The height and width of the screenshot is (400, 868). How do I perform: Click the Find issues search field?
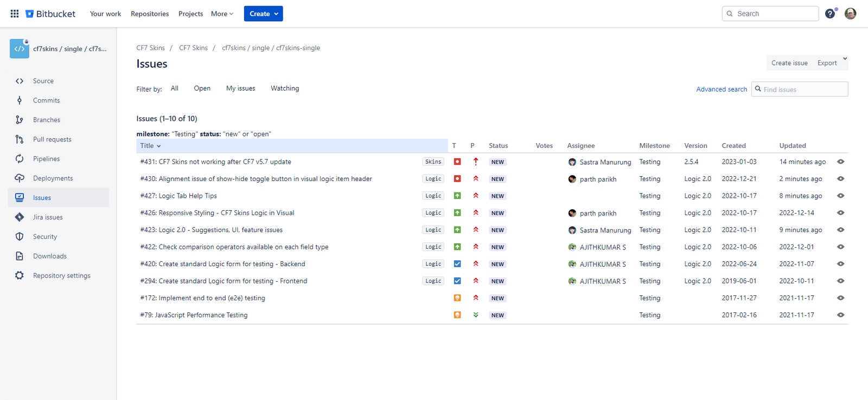click(803, 89)
